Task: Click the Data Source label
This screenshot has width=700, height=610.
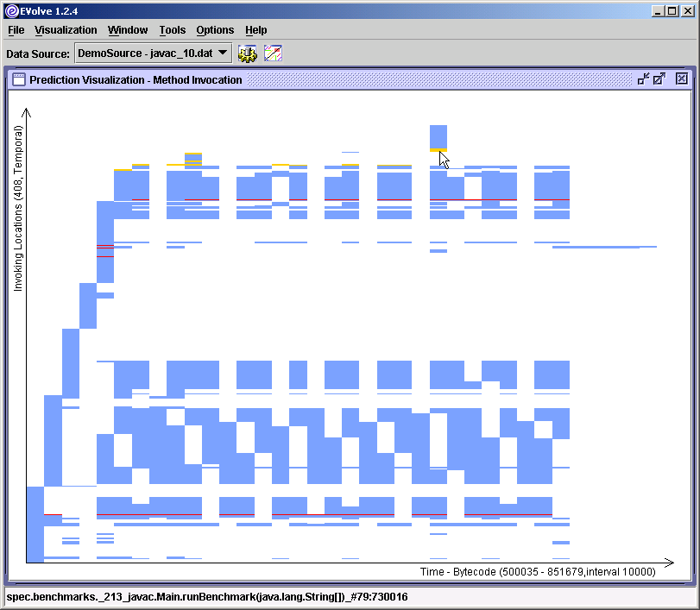Action: (x=38, y=54)
